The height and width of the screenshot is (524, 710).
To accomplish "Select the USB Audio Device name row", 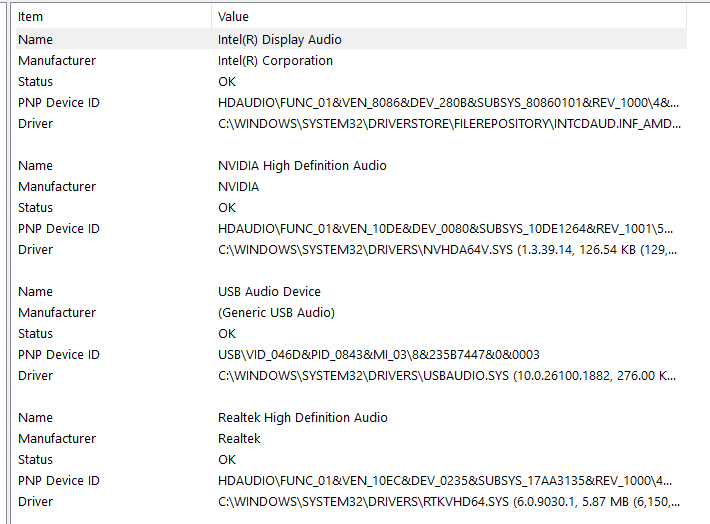I will click(351, 292).
